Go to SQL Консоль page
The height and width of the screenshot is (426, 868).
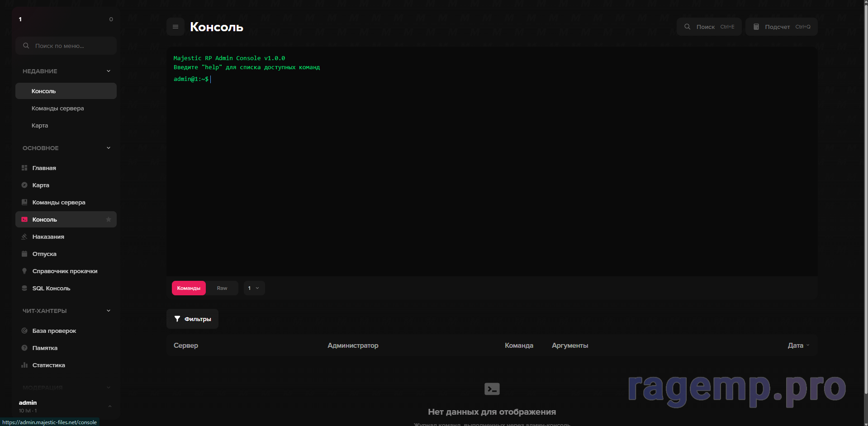point(66,288)
